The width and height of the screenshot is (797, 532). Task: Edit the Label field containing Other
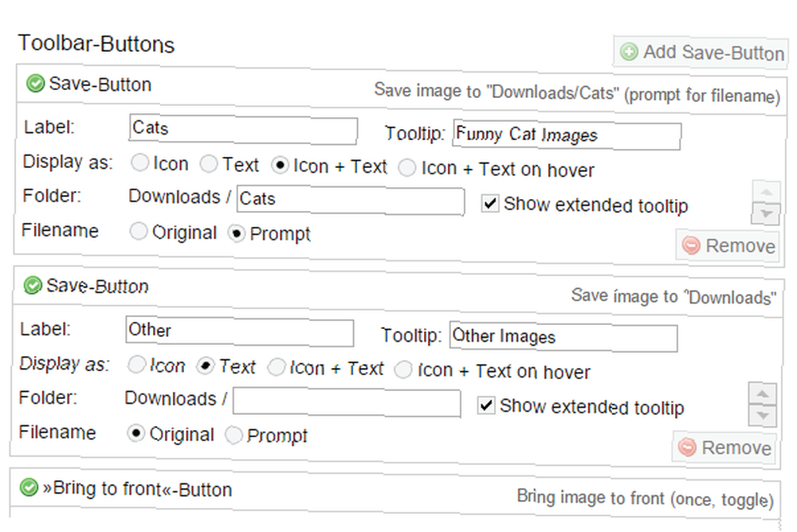pos(239,332)
